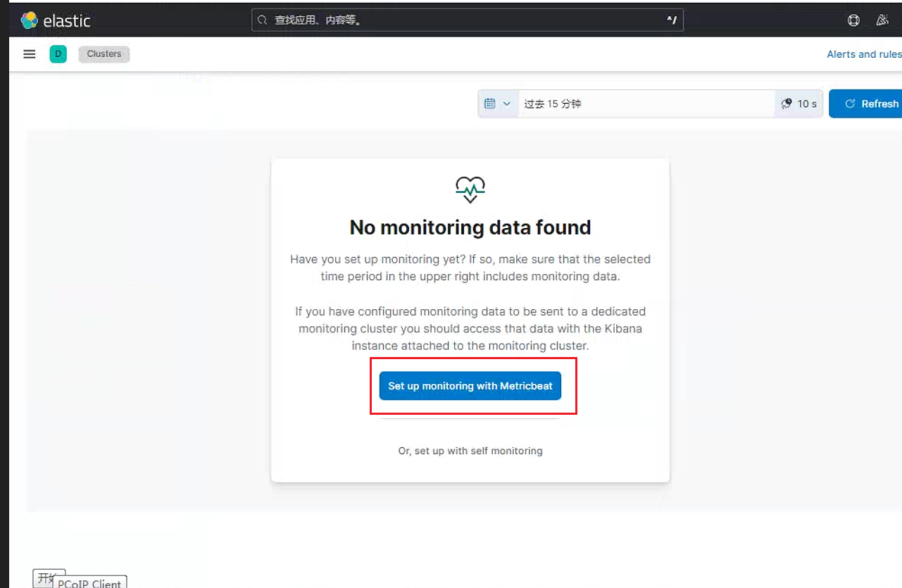Click the auto-refresh 10 s button
902x588 pixels.
799,104
